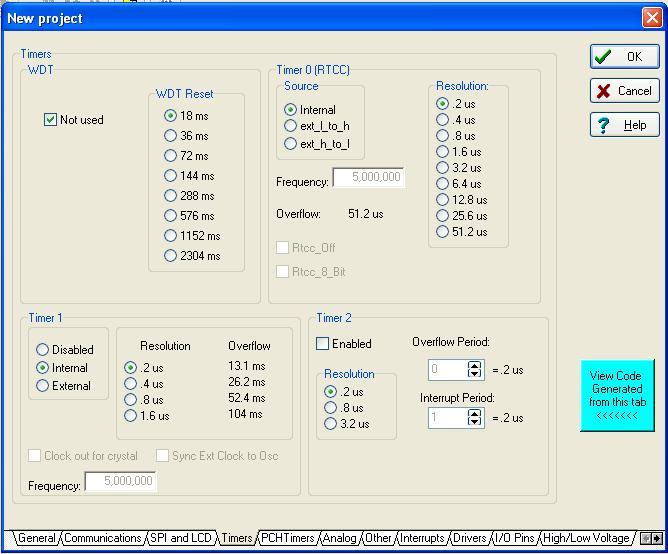Switch to the SPI and LCD tab
The height and width of the screenshot is (554, 668).
point(181,538)
